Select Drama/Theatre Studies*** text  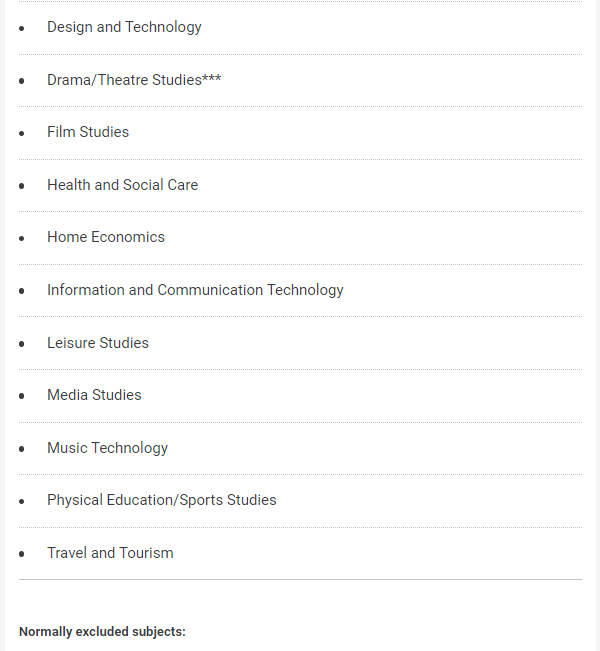(x=134, y=80)
